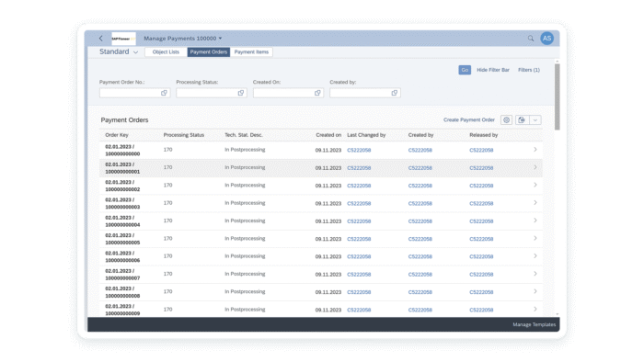Open the AS user avatar

pyautogui.click(x=546, y=38)
